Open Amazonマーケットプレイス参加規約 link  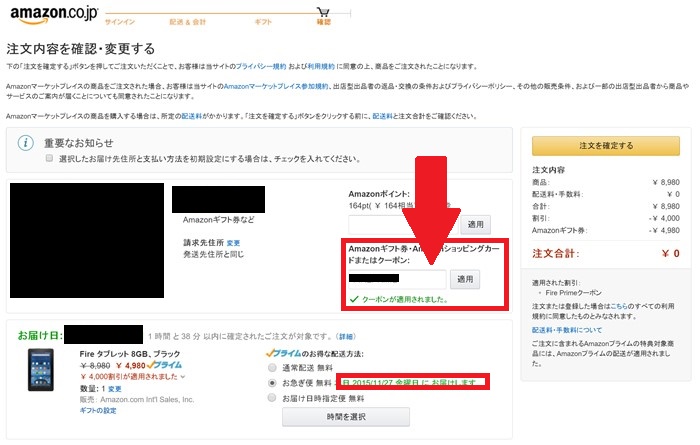point(276,86)
